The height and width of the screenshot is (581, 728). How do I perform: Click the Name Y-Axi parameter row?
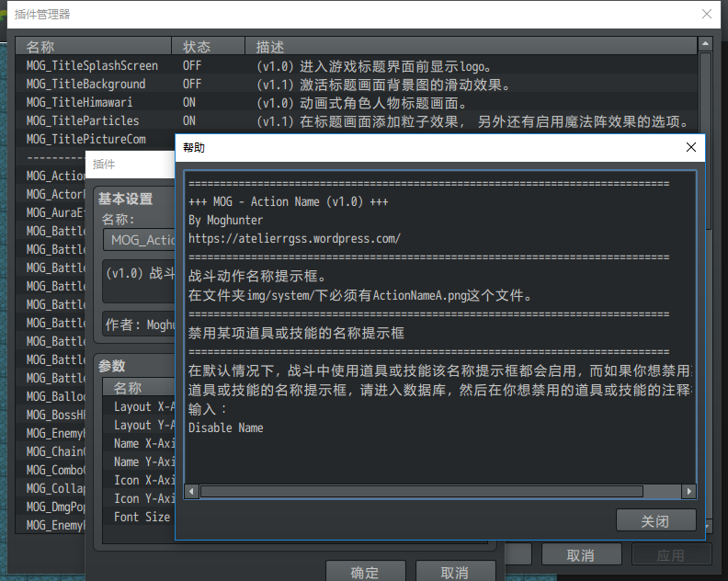point(139,461)
